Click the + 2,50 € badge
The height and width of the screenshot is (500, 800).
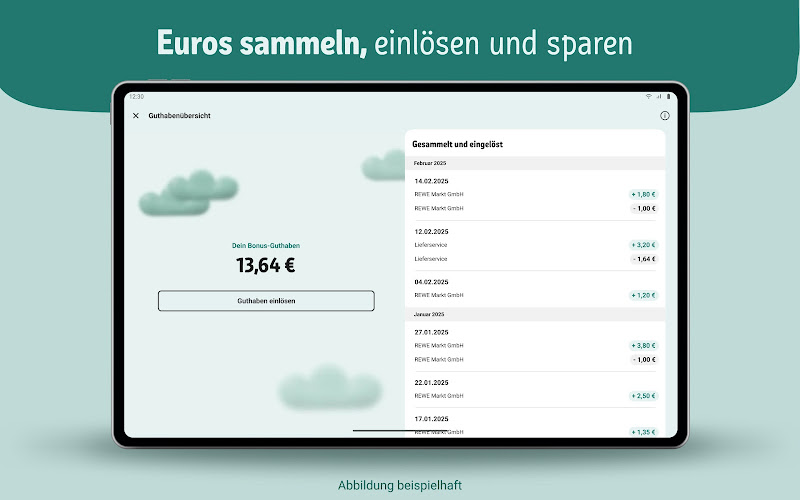pos(643,396)
